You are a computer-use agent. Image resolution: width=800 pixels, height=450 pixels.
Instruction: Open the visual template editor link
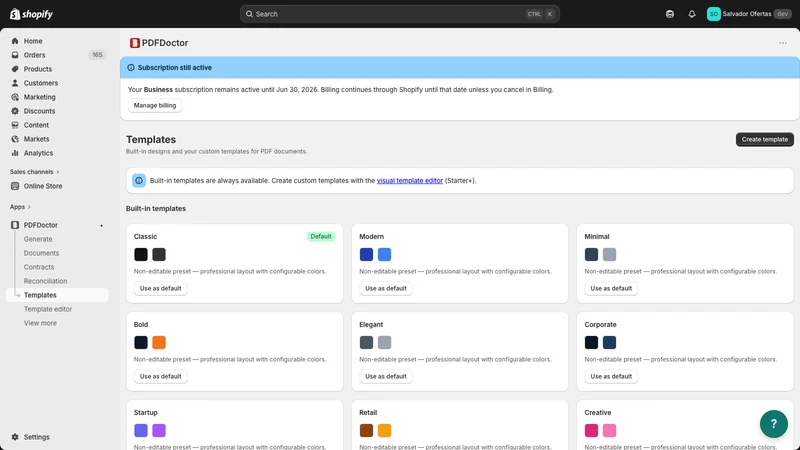[x=410, y=181]
